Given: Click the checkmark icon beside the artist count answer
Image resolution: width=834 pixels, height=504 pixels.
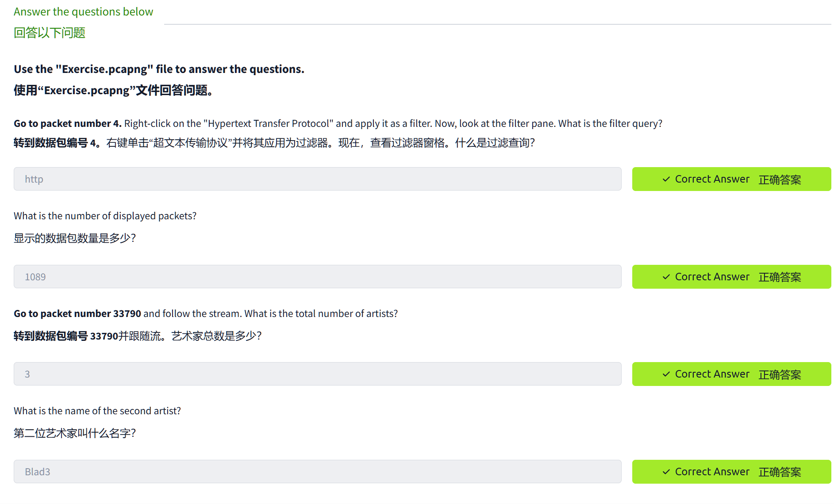Looking at the screenshot, I should click(666, 374).
